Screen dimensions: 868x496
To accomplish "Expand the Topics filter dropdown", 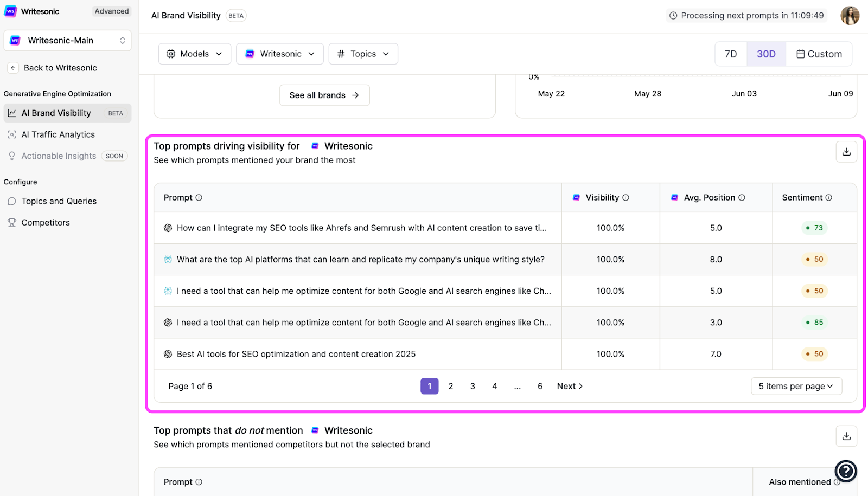I will tap(363, 54).
